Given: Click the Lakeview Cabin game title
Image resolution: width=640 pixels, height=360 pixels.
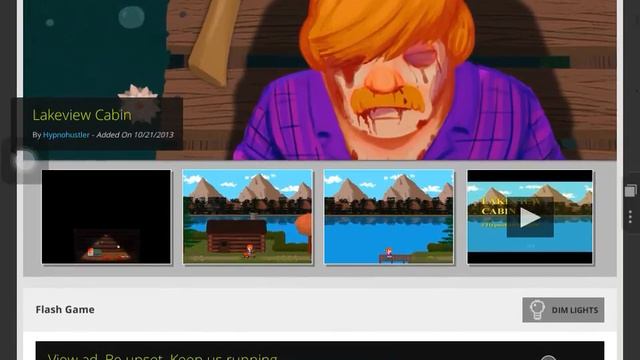Looking at the screenshot, I should pos(82,115).
